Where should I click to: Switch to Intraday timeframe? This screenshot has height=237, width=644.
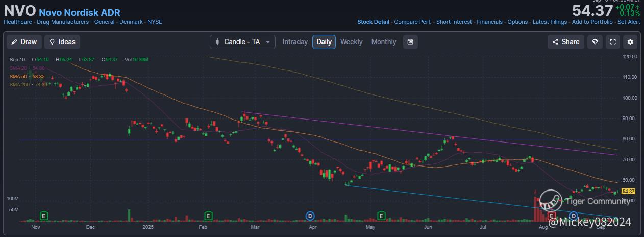[x=295, y=42]
